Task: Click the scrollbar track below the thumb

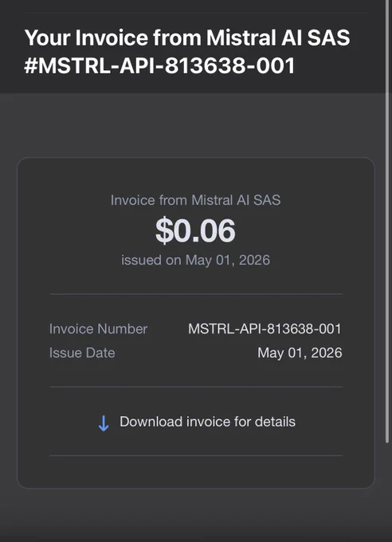Action: [x=387, y=493]
